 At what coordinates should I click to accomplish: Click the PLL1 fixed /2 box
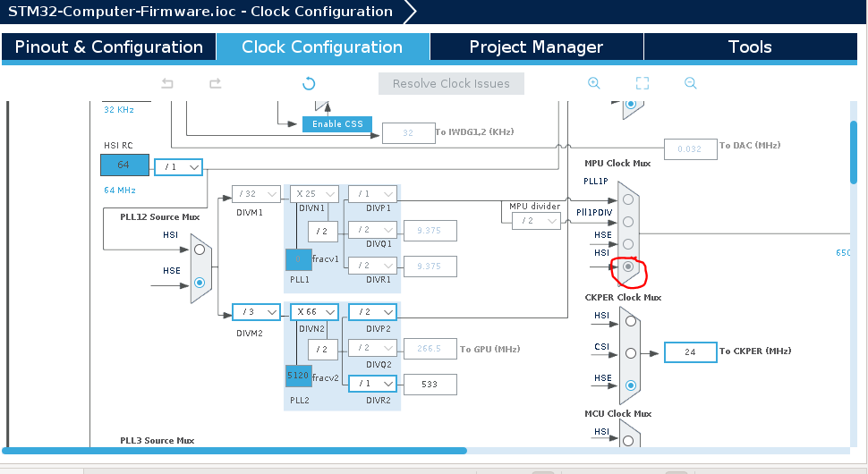(x=322, y=232)
